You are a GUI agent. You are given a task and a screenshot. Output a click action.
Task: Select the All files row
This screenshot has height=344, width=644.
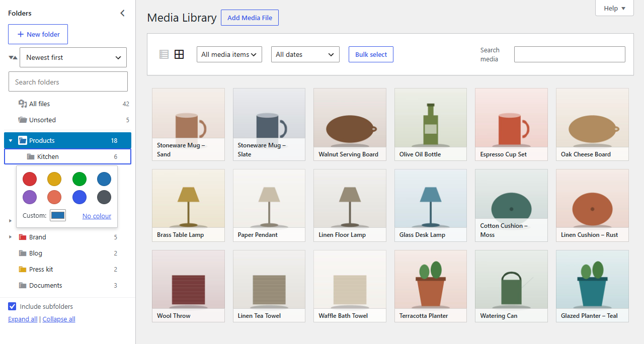[x=67, y=104]
